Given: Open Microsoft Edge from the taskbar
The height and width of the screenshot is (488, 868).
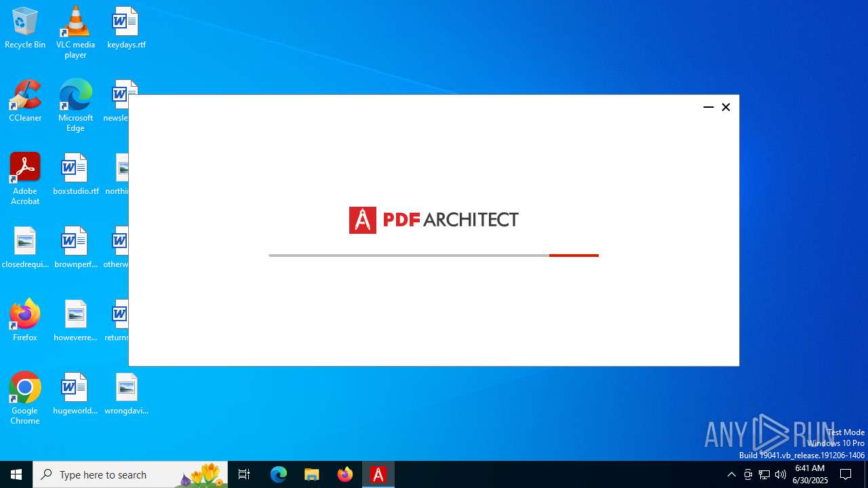Looking at the screenshot, I should [x=279, y=474].
